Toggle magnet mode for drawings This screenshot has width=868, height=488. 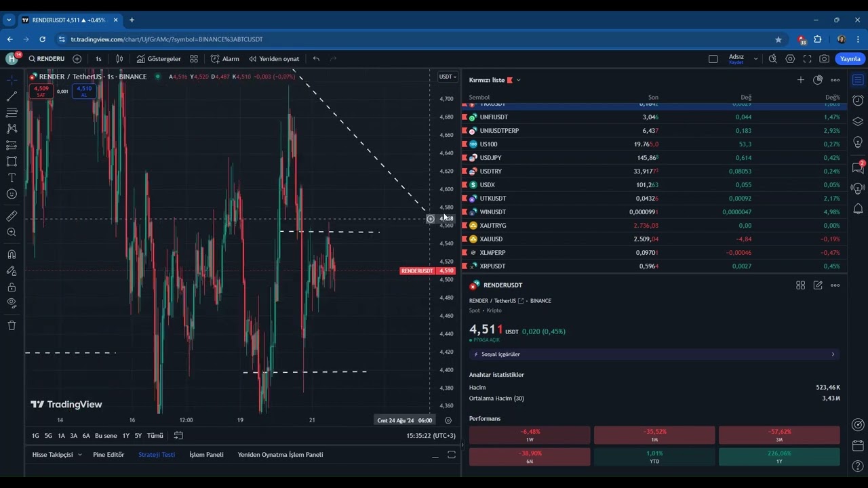coord(12,255)
